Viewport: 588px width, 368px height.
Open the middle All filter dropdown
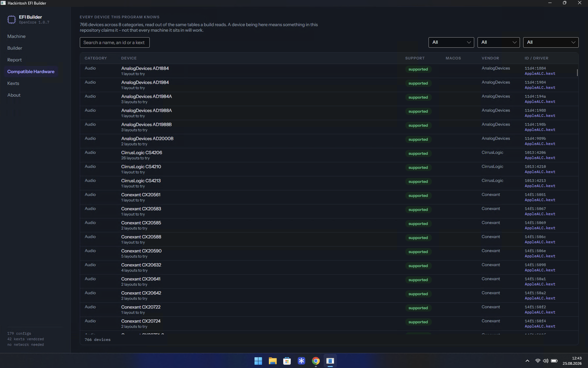click(498, 42)
